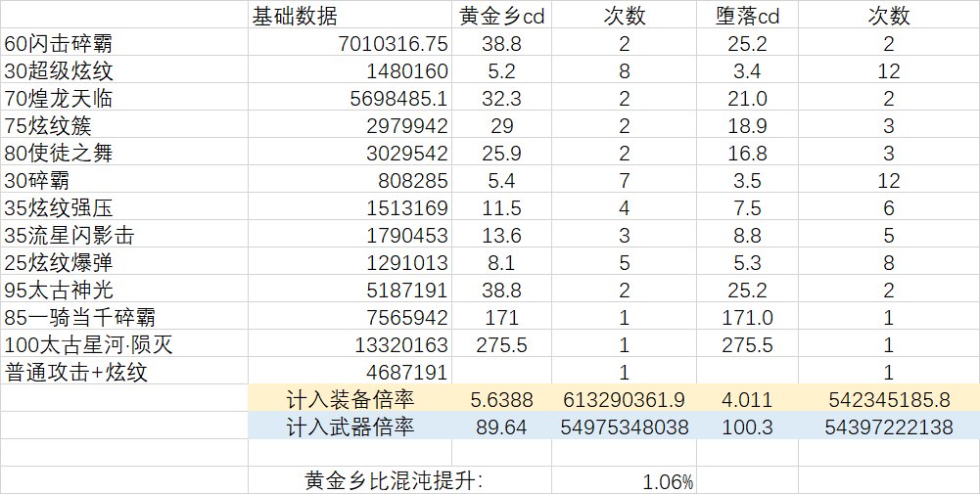Click the 30碎霸 skill name cell
The image size is (980, 494).
[x=123, y=180]
